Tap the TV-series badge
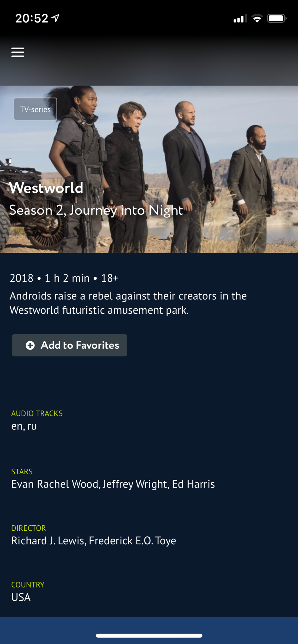Image resolution: width=298 pixels, height=644 pixels. click(x=35, y=109)
